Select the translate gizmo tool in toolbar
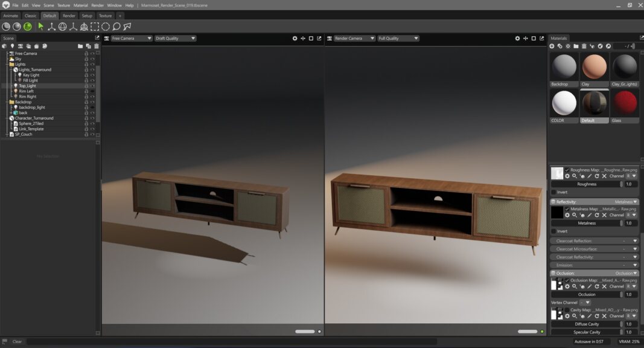Image resolution: width=644 pixels, height=348 pixels. click(51, 27)
